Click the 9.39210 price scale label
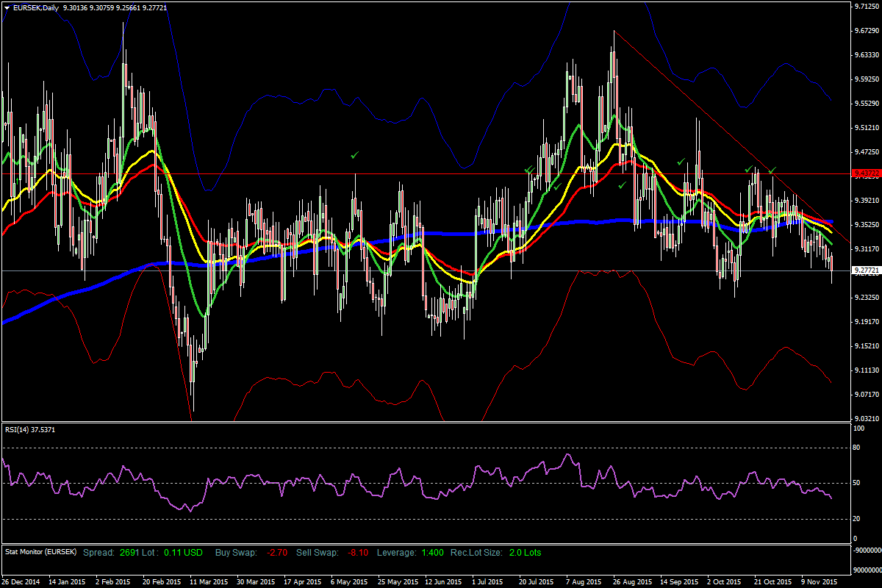 coord(867,200)
